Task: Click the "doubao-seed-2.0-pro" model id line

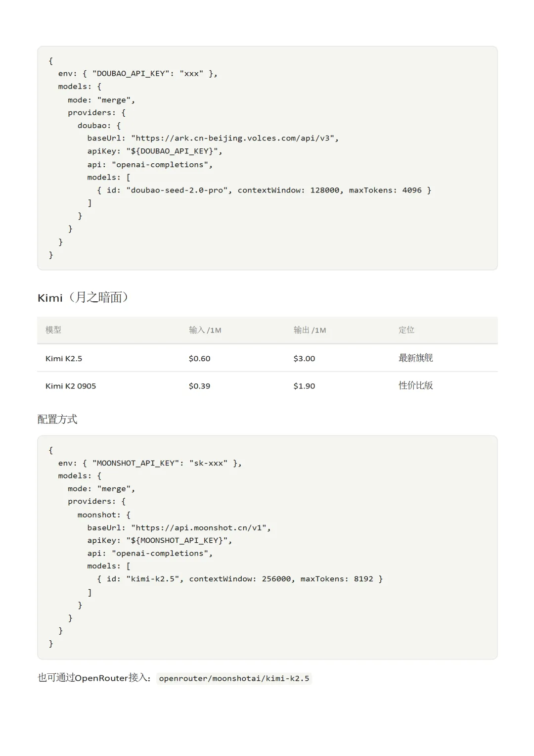Action: (264, 190)
